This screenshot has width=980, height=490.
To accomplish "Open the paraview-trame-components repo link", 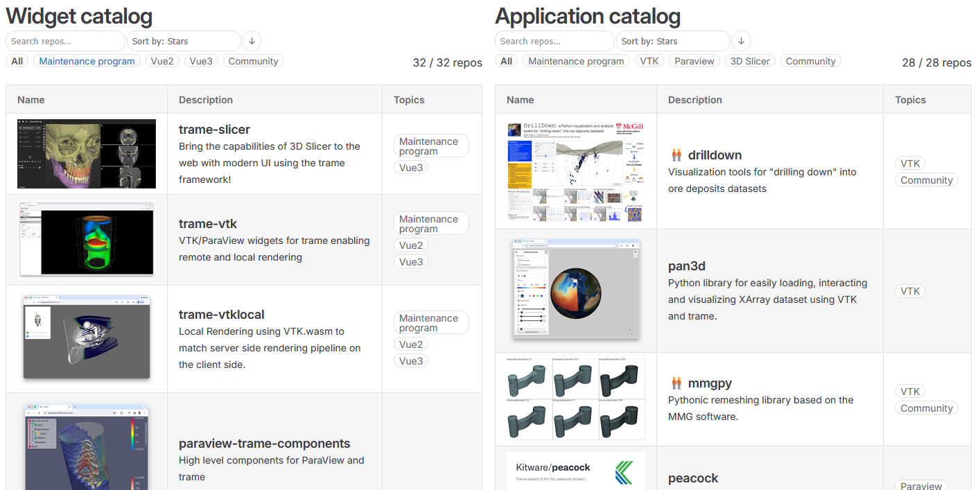I will 265,443.
